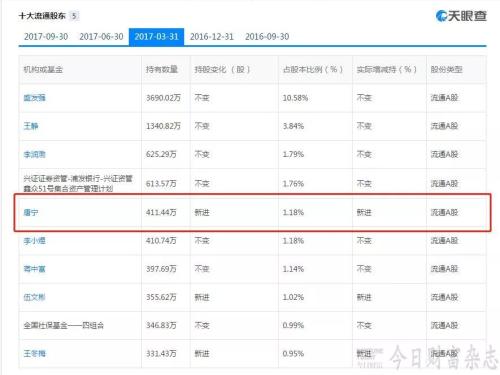Image resolution: width=500 pixels, height=375 pixels.
Task: Select the active 2017-03-31 tab
Action: click(156, 37)
